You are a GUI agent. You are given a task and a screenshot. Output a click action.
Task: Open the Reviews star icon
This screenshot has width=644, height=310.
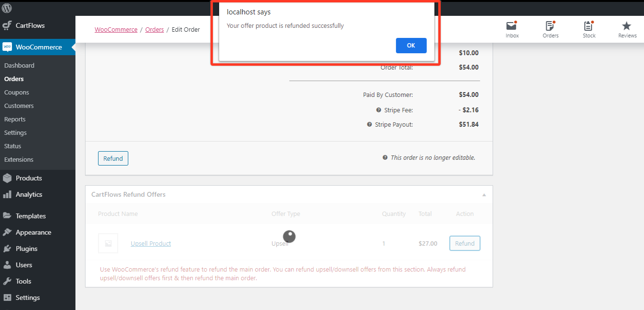click(627, 27)
